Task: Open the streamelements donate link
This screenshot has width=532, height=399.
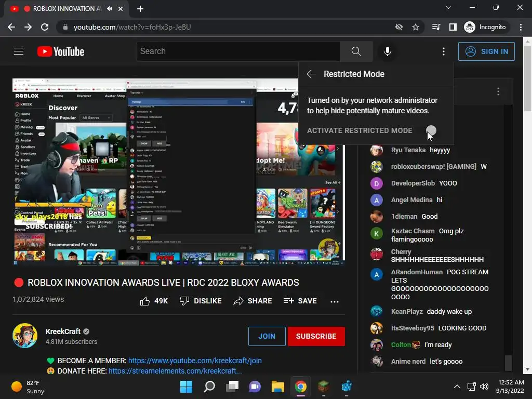Action: coord(175,371)
